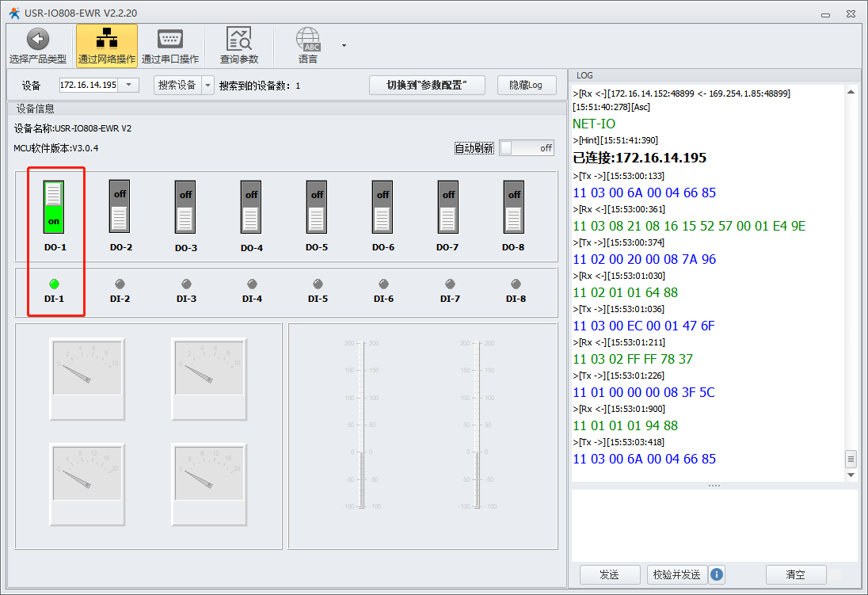Flip the DO-6 output switch

[x=383, y=207]
